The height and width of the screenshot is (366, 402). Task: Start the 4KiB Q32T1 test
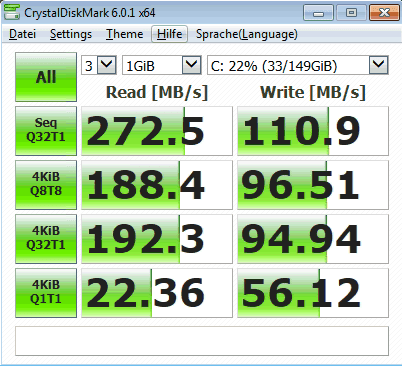pyautogui.click(x=46, y=239)
